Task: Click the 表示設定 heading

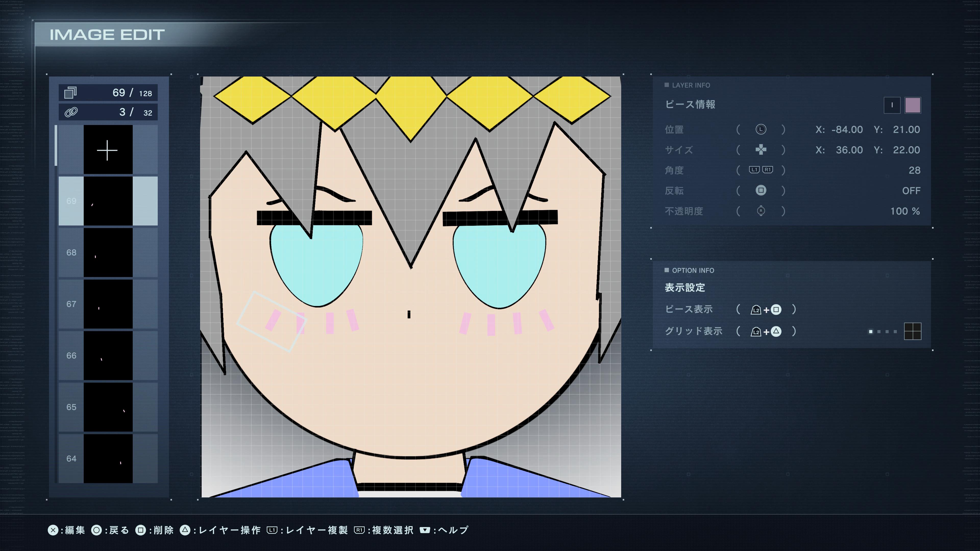Action: 685,288
